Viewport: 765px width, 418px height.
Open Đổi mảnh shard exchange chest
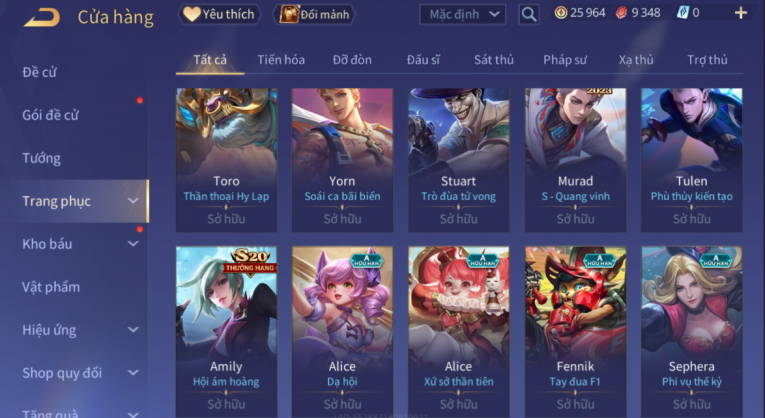pyautogui.click(x=315, y=14)
